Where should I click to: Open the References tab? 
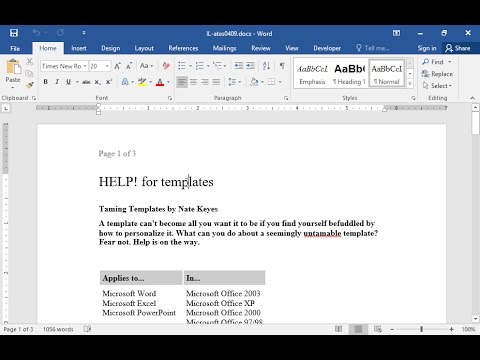coord(183,48)
